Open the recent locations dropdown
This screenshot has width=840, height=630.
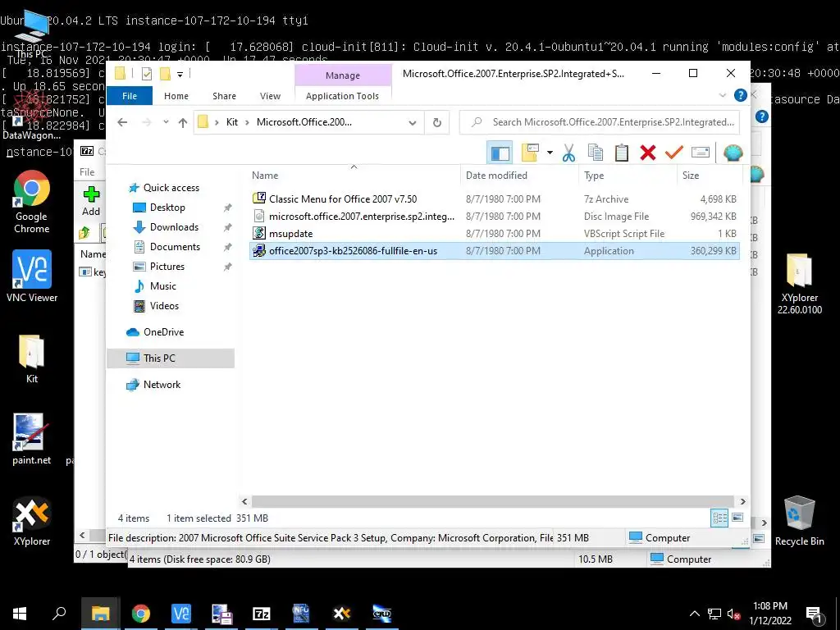pos(166,122)
